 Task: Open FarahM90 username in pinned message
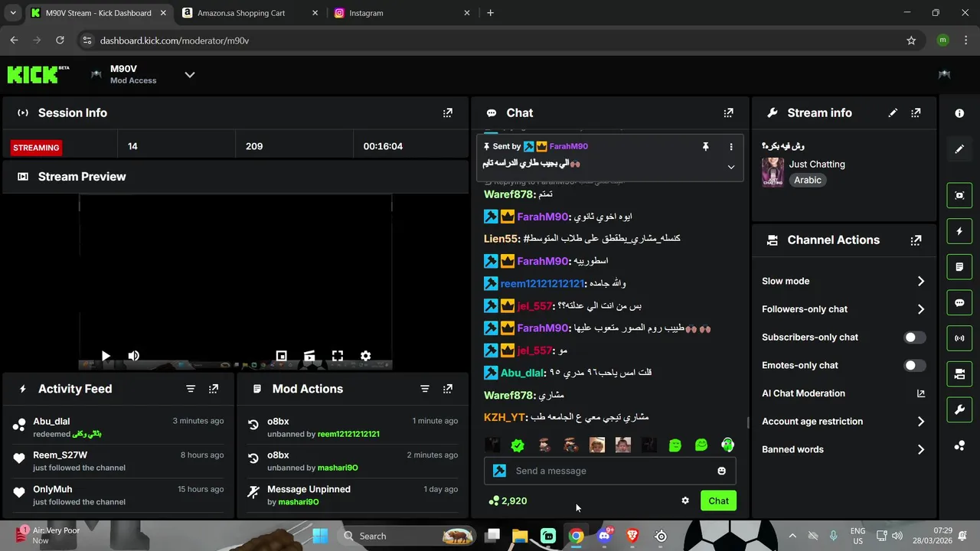pyautogui.click(x=568, y=146)
